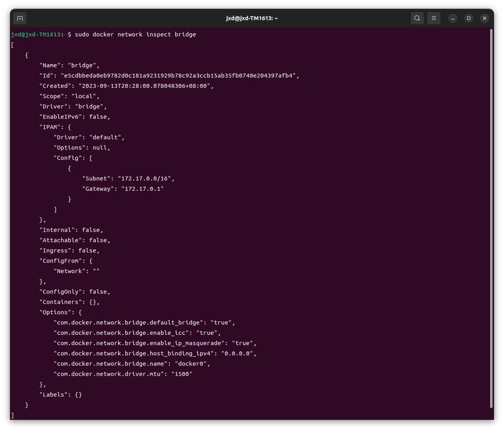Click the network Id hash value
Viewport: 504px width, 431px height.
179,76
